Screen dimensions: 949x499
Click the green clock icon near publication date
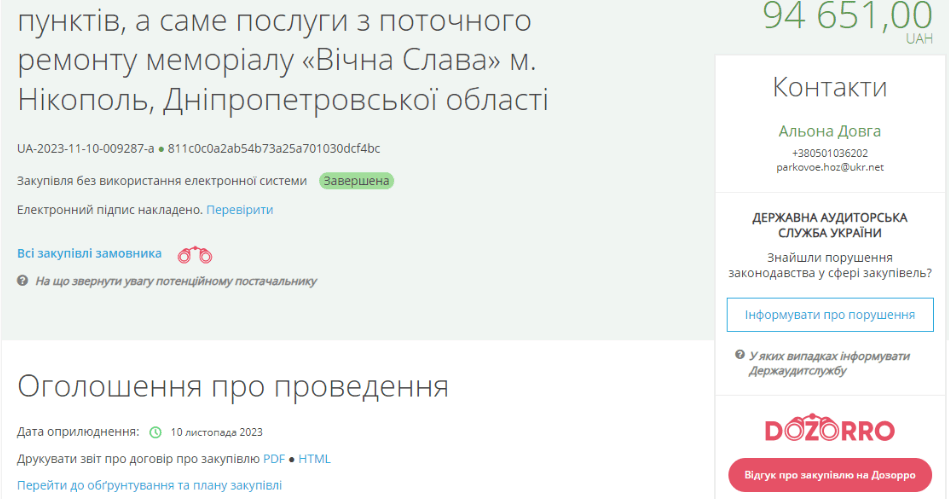pos(156,432)
